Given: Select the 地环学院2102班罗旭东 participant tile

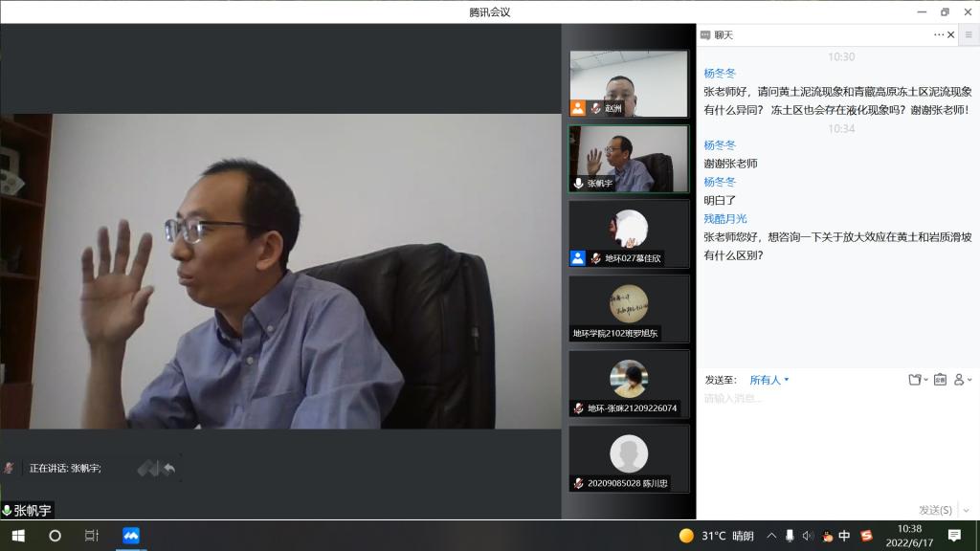Looking at the screenshot, I should (629, 308).
